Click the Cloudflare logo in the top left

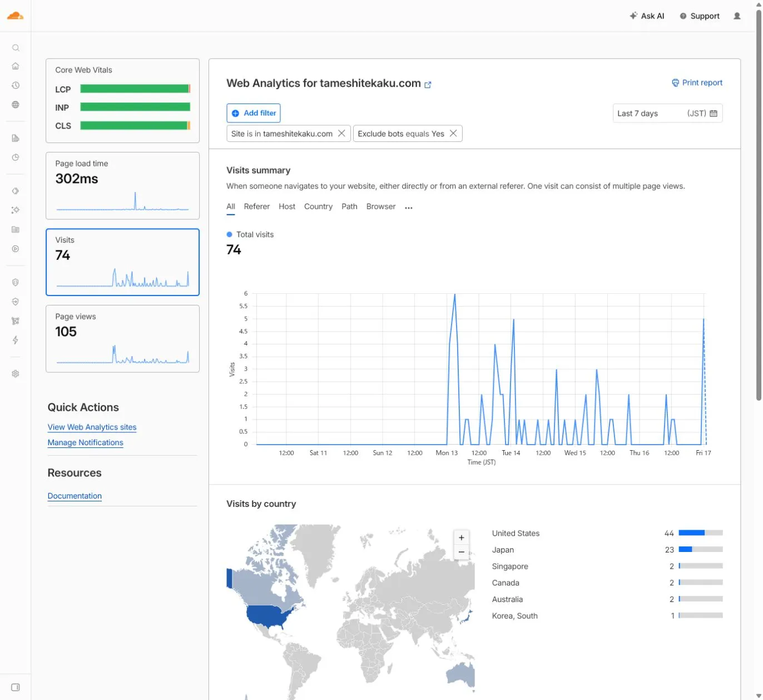[x=15, y=16]
